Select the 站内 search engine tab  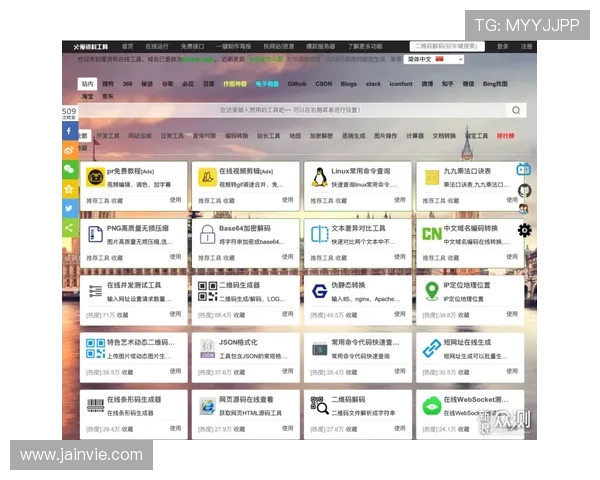tap(87, 84)
